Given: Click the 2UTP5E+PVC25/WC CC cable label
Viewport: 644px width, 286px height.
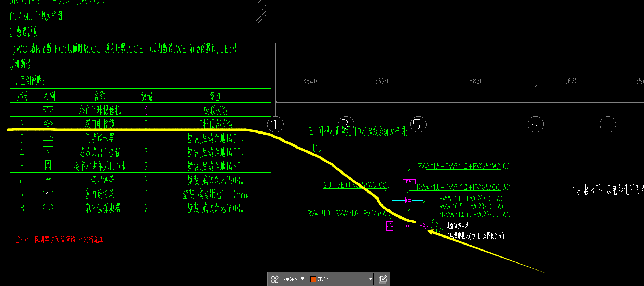Looking at the screenshot, I should (x=355, y=185).
